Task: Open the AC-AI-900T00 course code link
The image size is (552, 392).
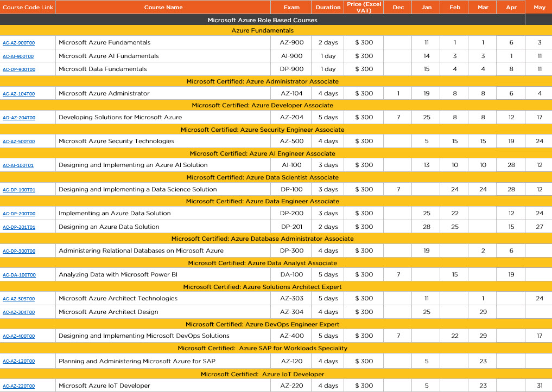Action: click(18, 56)
